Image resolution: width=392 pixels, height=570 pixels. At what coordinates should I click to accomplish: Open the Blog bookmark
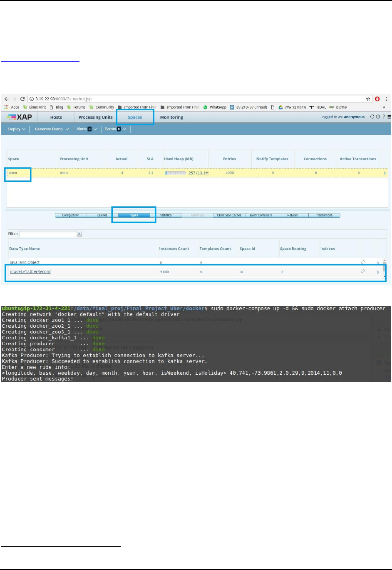(x=57, y=107)
